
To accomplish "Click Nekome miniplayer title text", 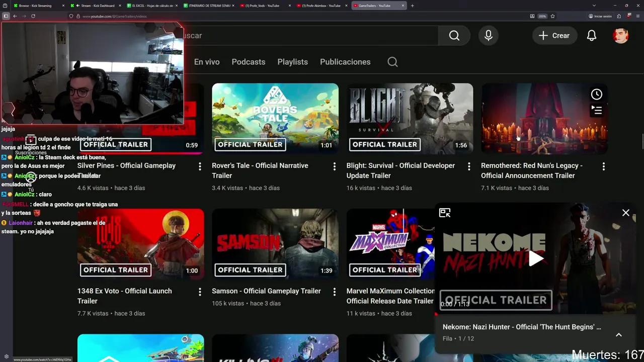I will (522, 327).
